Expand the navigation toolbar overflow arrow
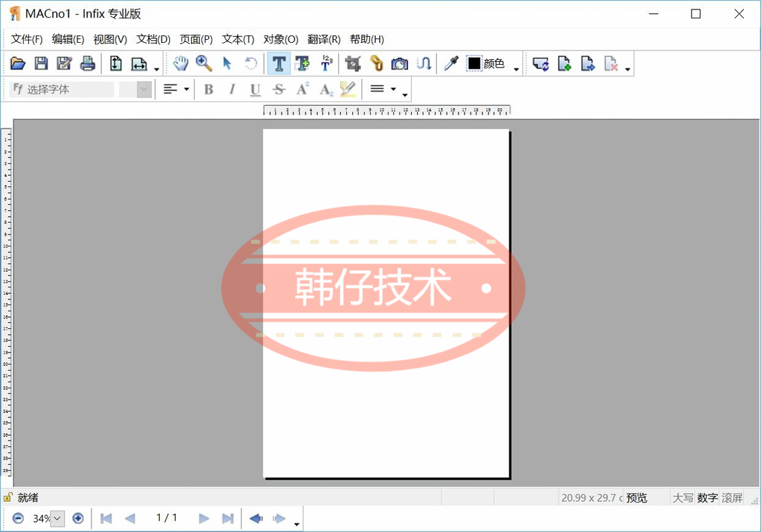Image resolution: width=761 pixels, height=532 pixels. coord(297,524)
